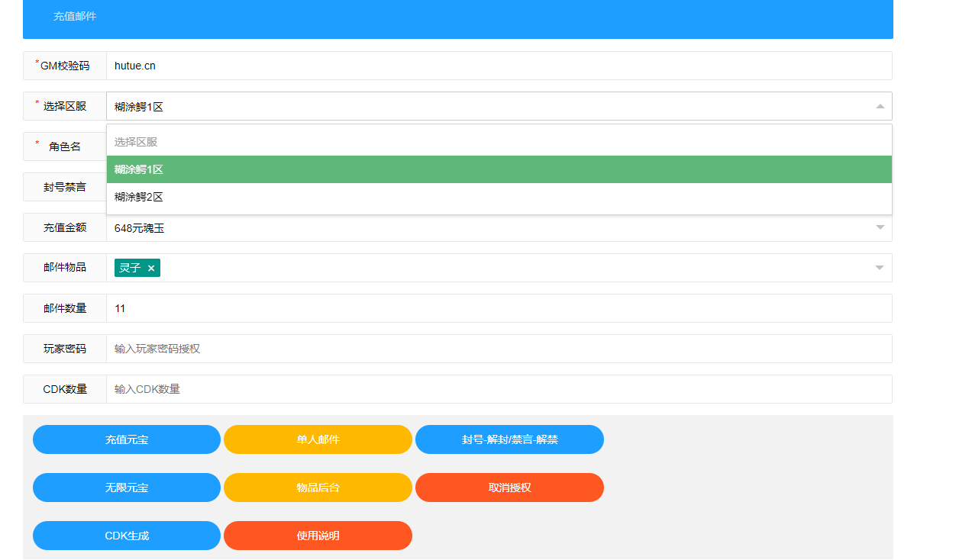Click the 选择区服 field label
This screenshot has width=972, height=560.
tap(65, 106)
